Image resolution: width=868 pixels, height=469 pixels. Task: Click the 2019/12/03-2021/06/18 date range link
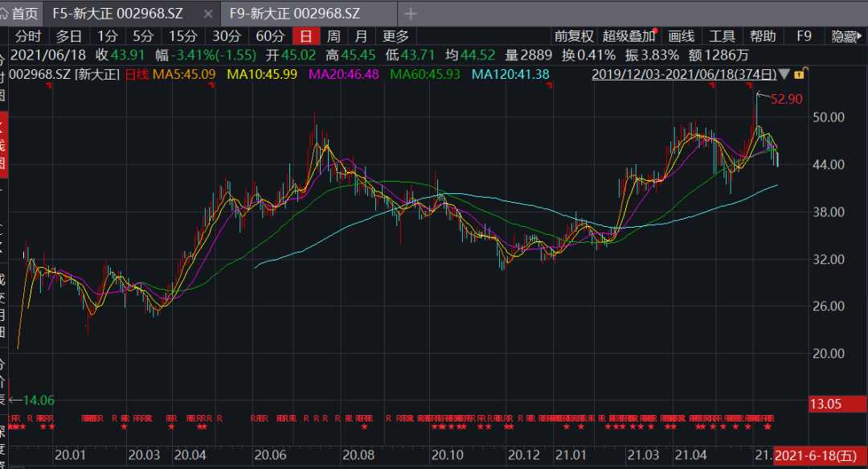pos(684,74)
